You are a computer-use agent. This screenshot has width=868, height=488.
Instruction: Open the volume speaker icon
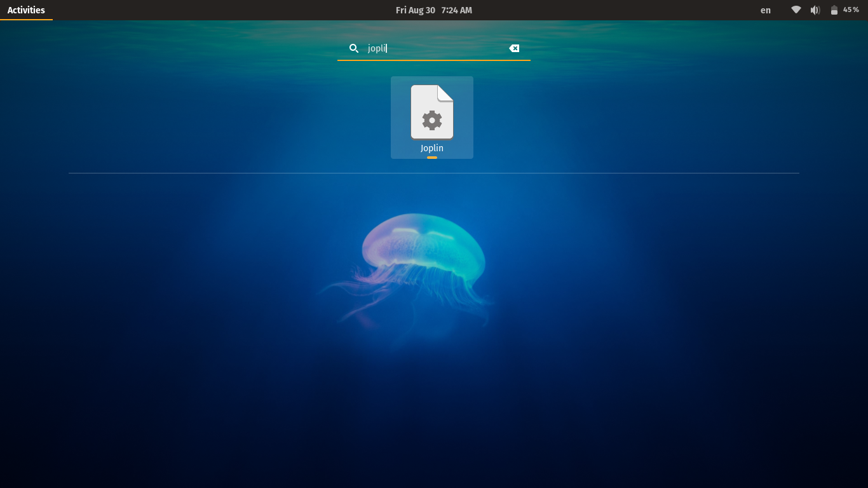point(815,10)
